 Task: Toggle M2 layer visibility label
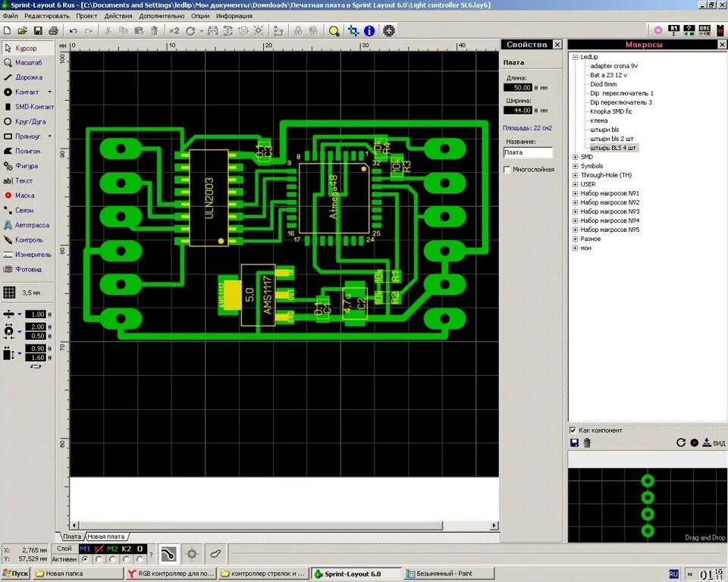click(x=112, y=549)
